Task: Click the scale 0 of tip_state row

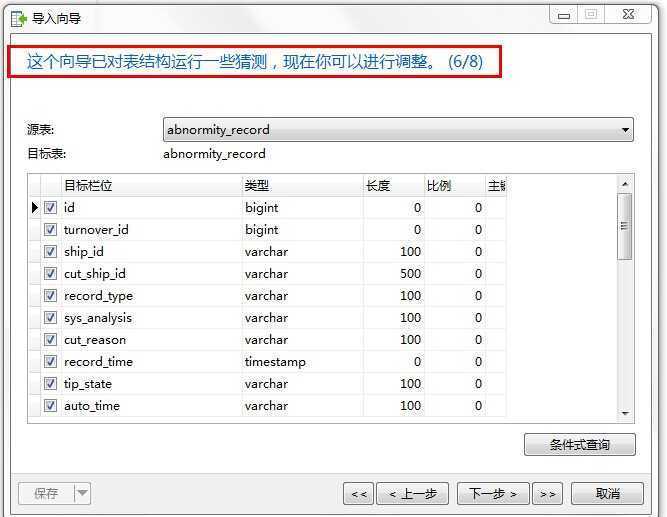Action: (x=478, y=384)
